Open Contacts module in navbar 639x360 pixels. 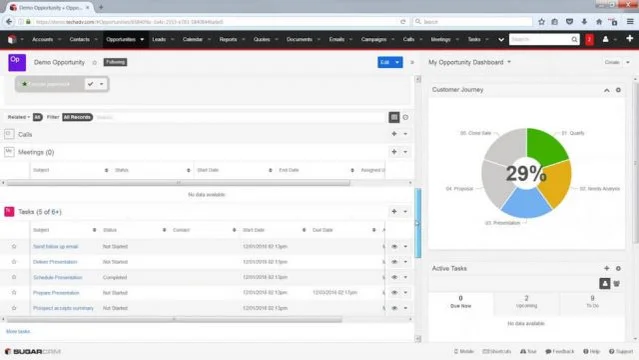[x=79, y=40]
